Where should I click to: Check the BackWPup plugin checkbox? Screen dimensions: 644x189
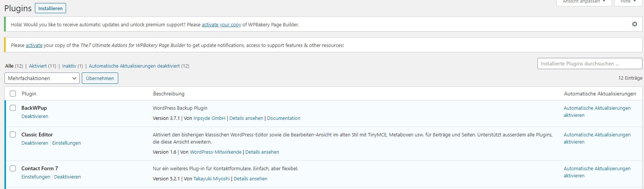tap(13, 108)
